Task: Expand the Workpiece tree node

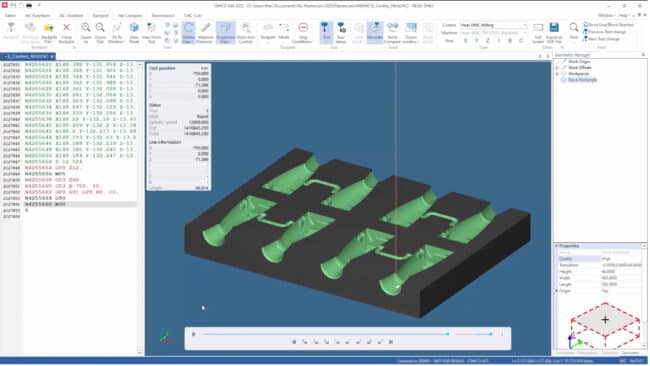Action: pos(557,74)
